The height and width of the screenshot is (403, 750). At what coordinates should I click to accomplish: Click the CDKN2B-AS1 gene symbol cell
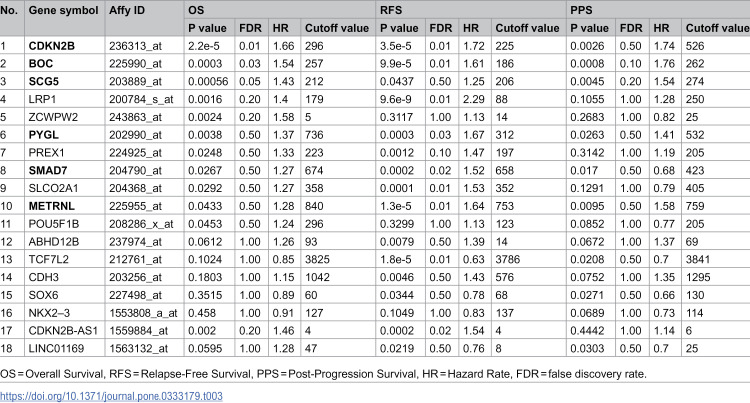click(63, 331)
